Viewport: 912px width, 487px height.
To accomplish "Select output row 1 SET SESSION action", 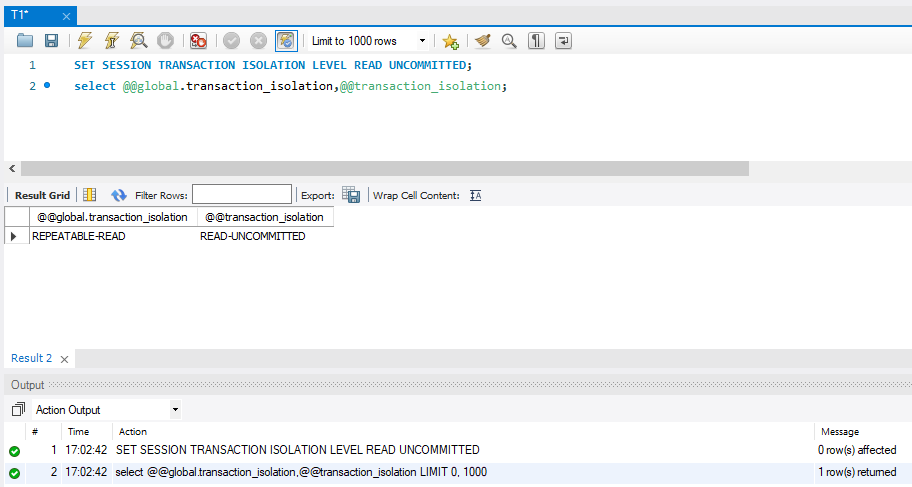I will [298, 450].
